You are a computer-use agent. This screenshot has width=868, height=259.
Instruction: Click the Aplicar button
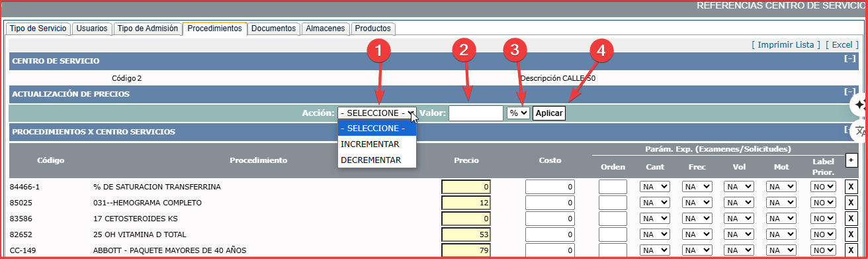(549, 113)
